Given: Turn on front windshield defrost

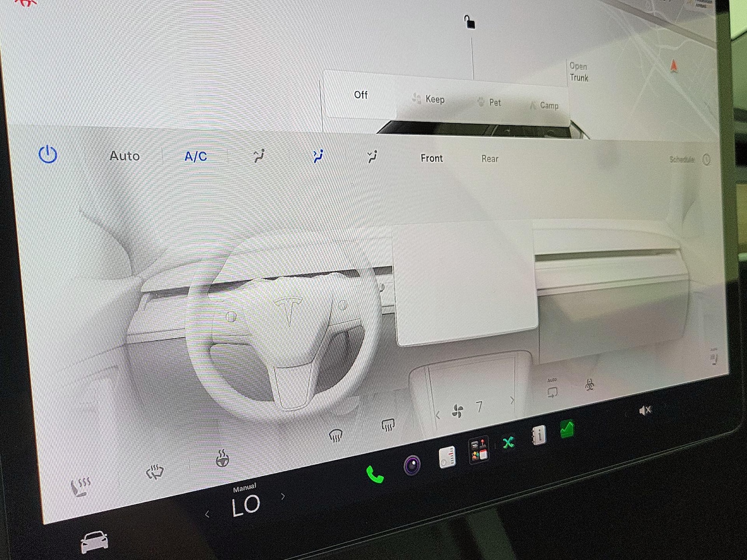Looking at the screenshot, I should click(x=336, y=435).
